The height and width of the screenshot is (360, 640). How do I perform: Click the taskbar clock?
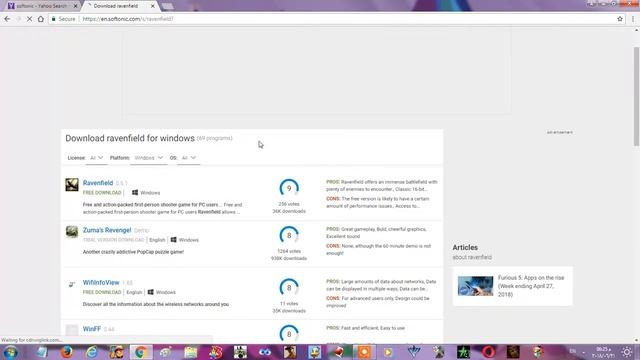pos(603,352)
